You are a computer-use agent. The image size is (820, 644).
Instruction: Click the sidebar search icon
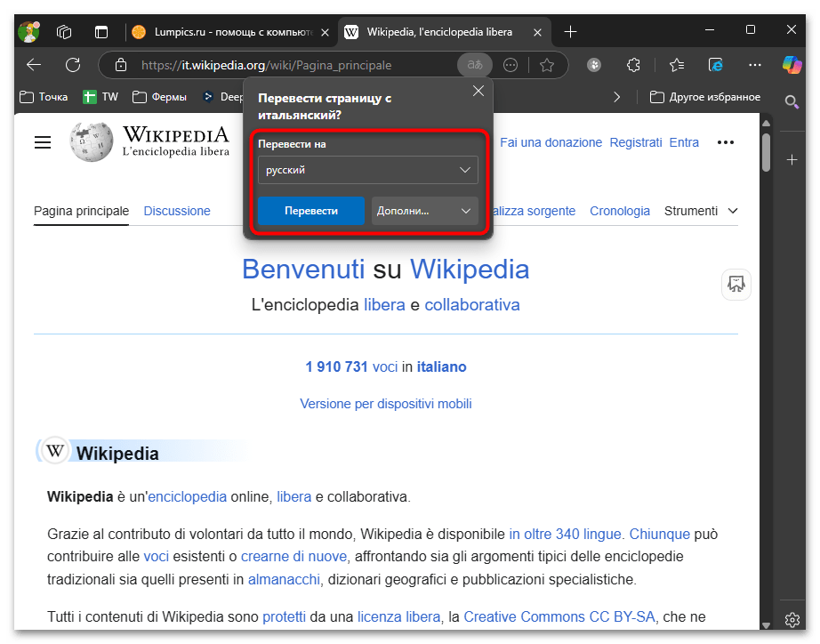point(792,101)
